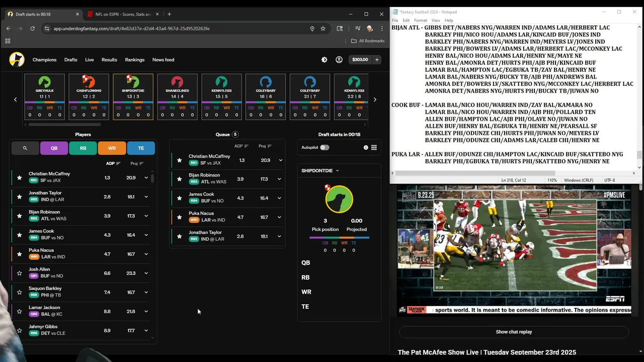Click Notepad horizontal scrollbar
The width and height of the screenshot is (644, 362).
pos(474,173)
